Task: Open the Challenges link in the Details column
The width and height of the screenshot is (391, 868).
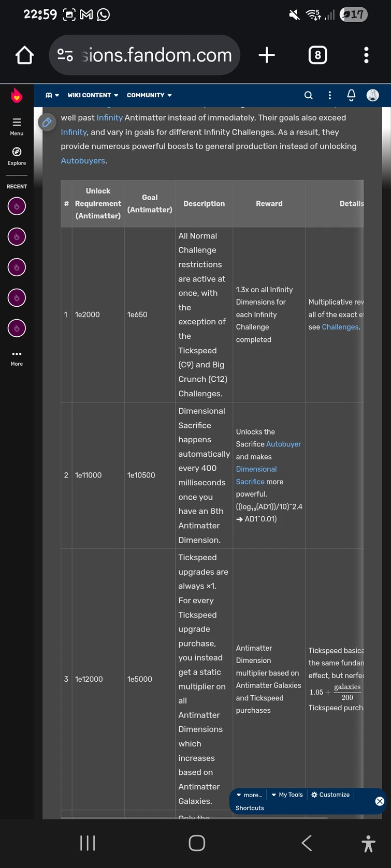Action: pos(340,327)
